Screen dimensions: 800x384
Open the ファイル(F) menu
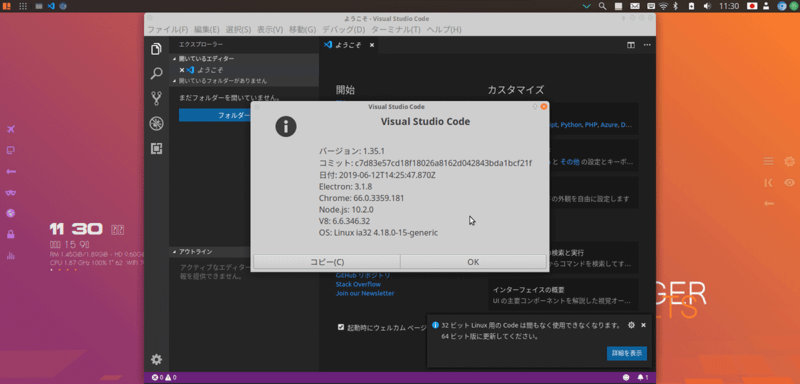[168, 30]
